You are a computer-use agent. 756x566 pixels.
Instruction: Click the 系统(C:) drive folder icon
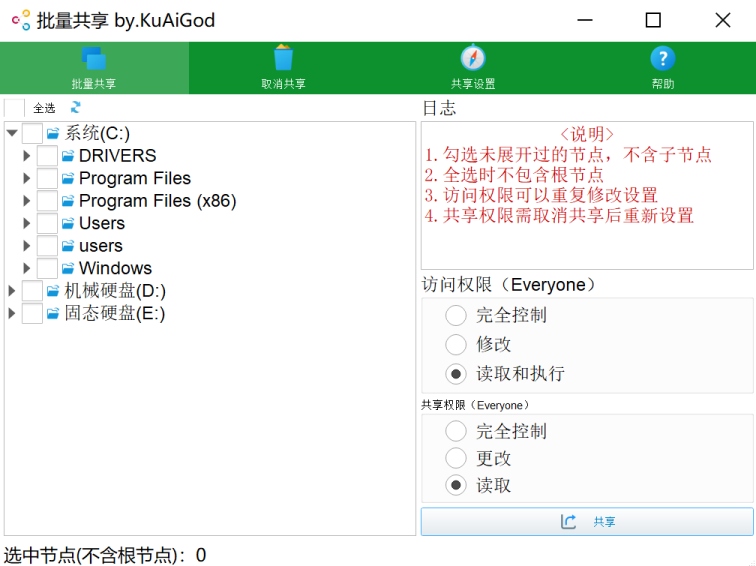point(53,133)
